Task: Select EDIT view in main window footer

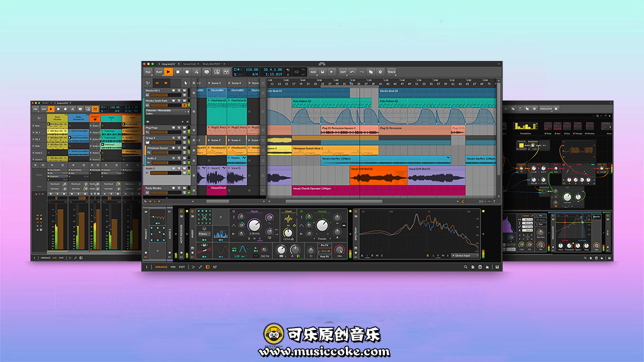Action: [182, 267]
